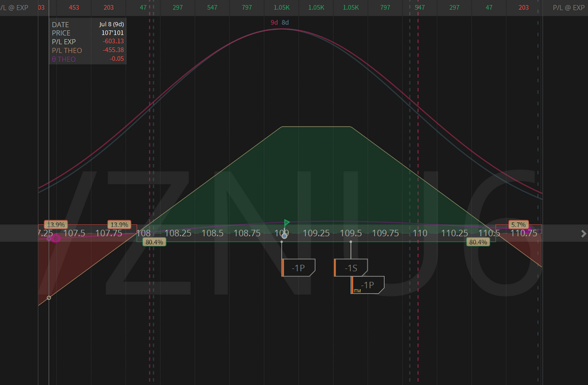Click the leftmost 13.9% probability badge
The image size is (588, 385).
tap(56, 225)
